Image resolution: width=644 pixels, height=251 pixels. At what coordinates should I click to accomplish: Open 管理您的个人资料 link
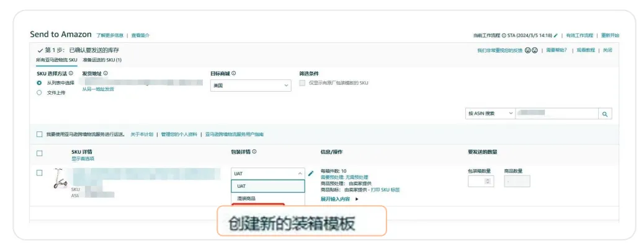(179, 134)
